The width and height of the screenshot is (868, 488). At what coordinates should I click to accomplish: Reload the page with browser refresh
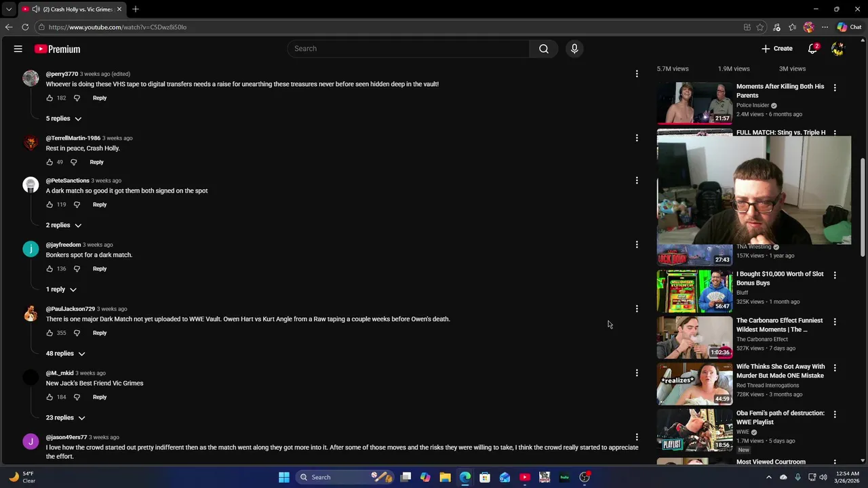pos(25,27)
